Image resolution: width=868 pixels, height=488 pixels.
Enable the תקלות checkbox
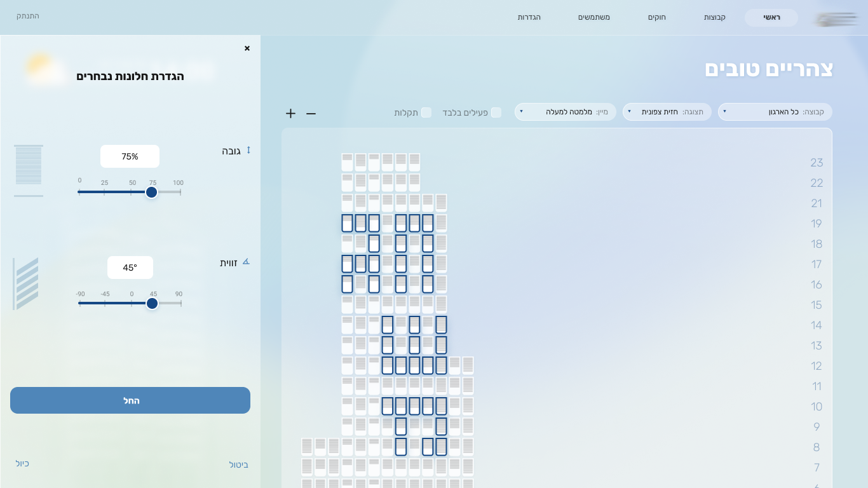(426, 112)
